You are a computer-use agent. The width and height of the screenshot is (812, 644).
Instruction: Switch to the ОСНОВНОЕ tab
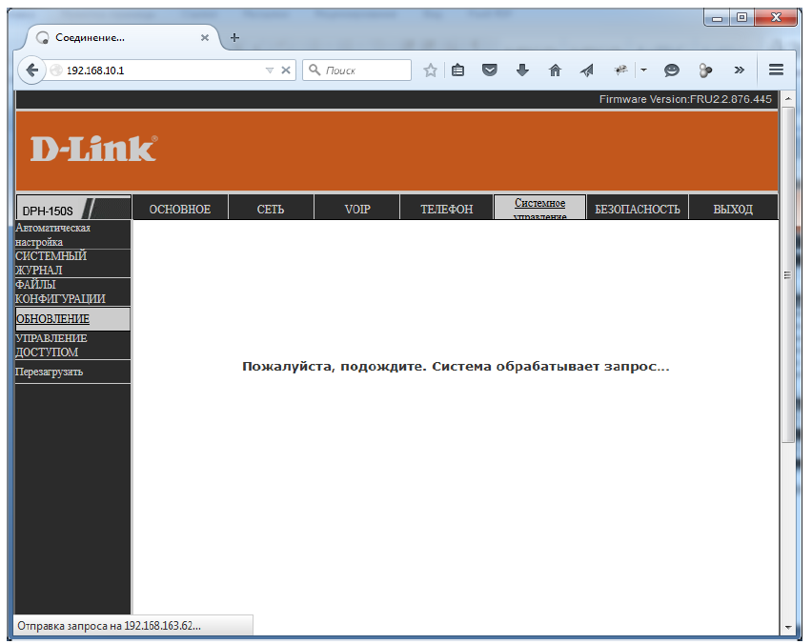(180, 210)
